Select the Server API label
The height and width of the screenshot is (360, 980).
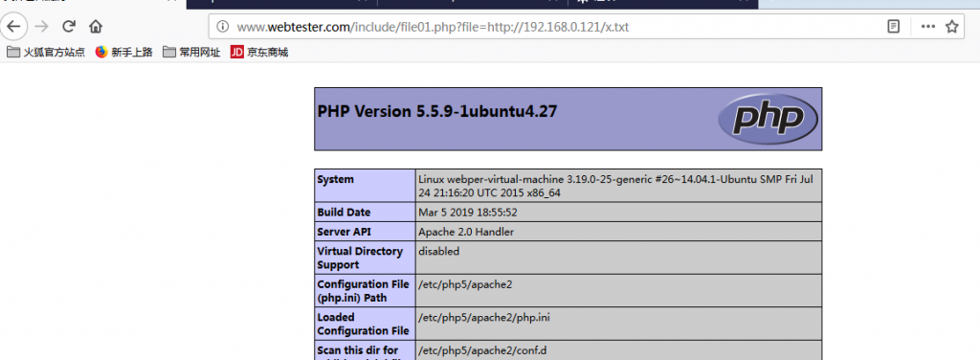[345, 232]
